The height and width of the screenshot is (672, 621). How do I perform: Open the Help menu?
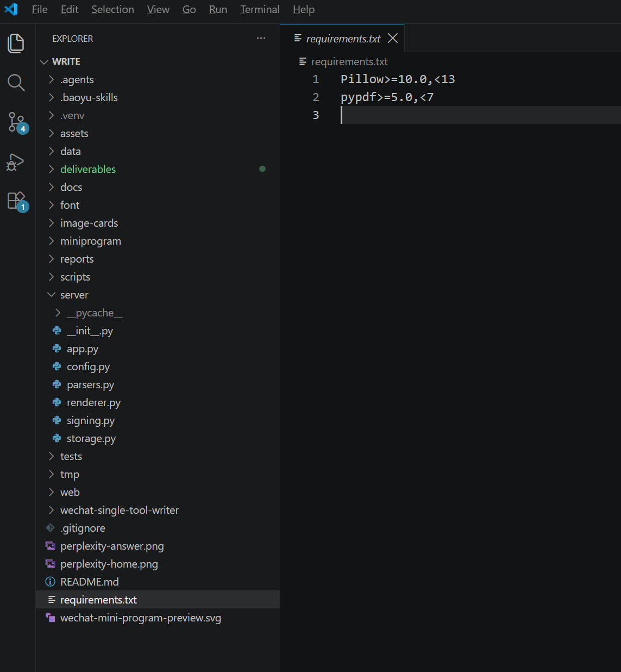[304, 9]
